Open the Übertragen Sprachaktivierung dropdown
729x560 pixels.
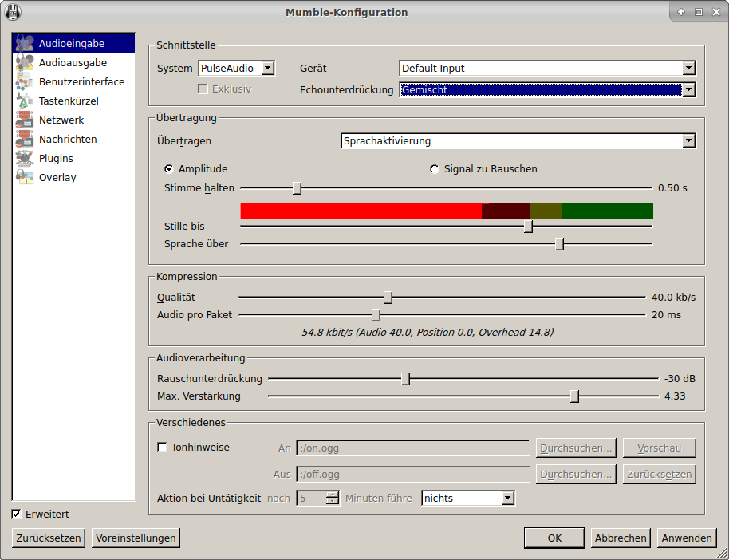pos(518,141)
